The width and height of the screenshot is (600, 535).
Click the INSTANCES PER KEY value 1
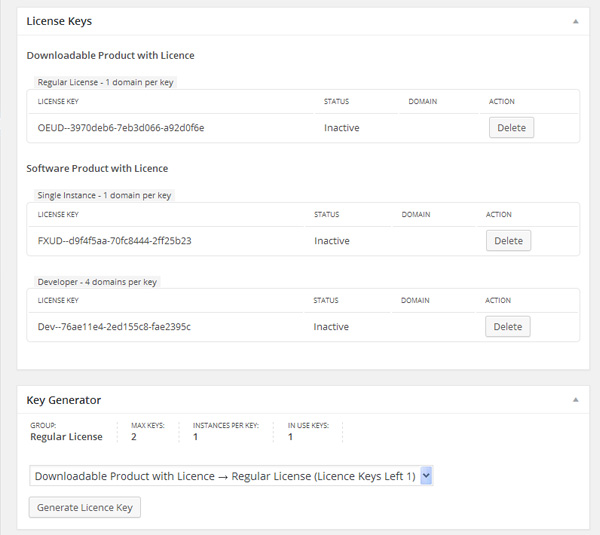tap(195, 437)
